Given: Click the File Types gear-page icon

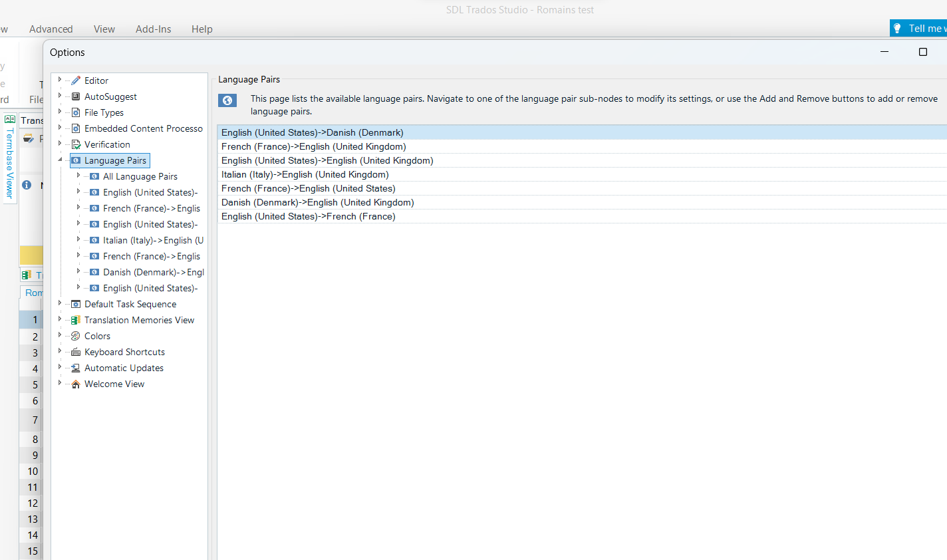Looking at the screenshot, I should click(76, 112).
